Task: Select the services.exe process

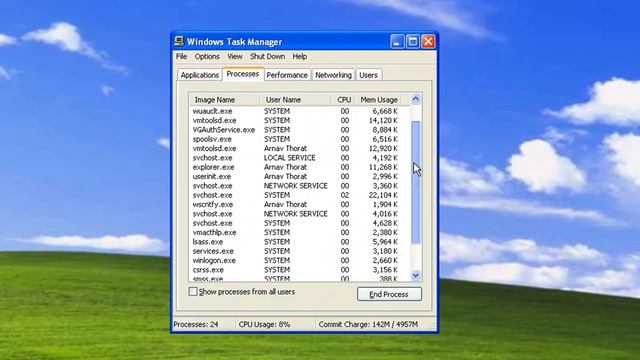Action: coord(299,251)
